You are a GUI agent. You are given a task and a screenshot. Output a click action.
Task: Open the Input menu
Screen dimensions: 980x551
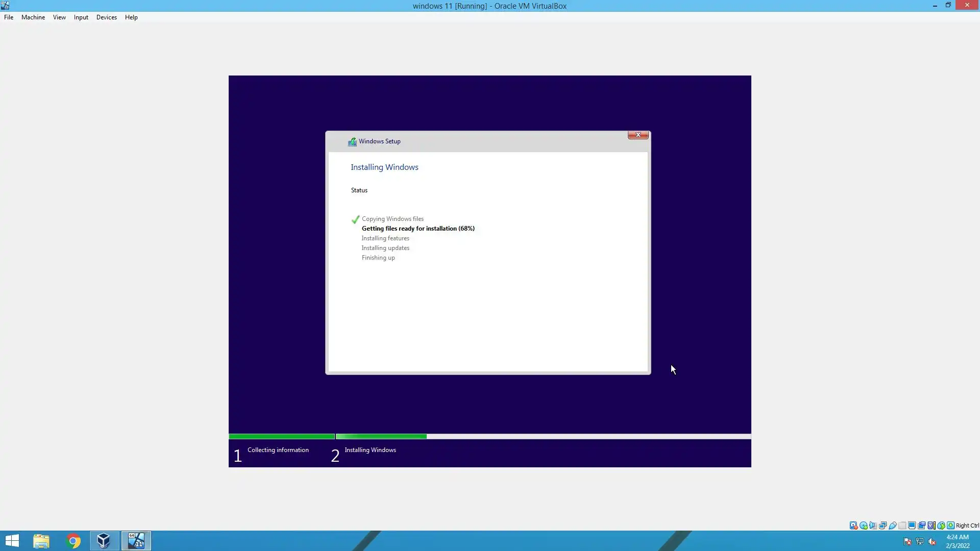pyautogui.click(x=81, y=17)
